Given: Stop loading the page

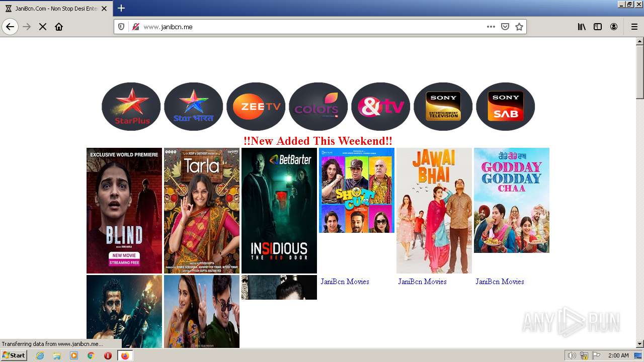Looking at the screenshot, I should [43, 27].
